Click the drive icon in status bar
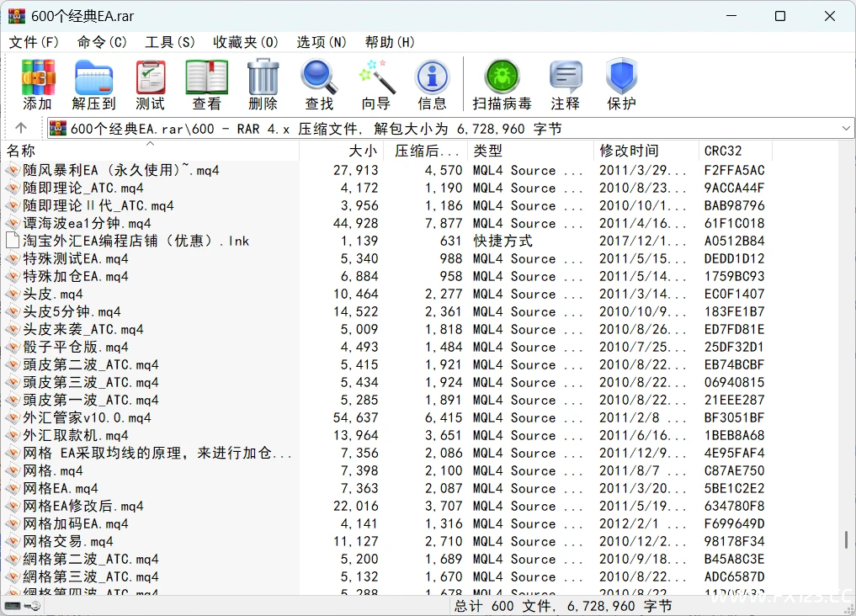The image size is (856, 616). click(13, 606)
